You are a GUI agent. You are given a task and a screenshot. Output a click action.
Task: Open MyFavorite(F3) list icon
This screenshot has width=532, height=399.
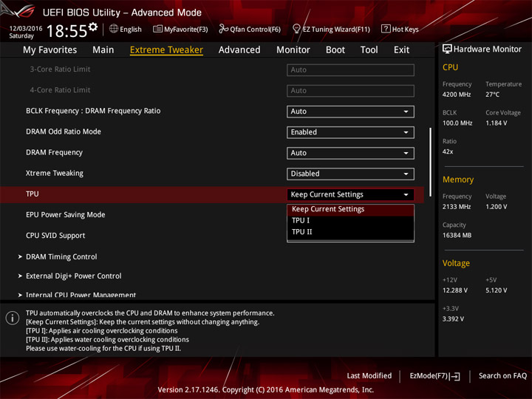[157, 29]
